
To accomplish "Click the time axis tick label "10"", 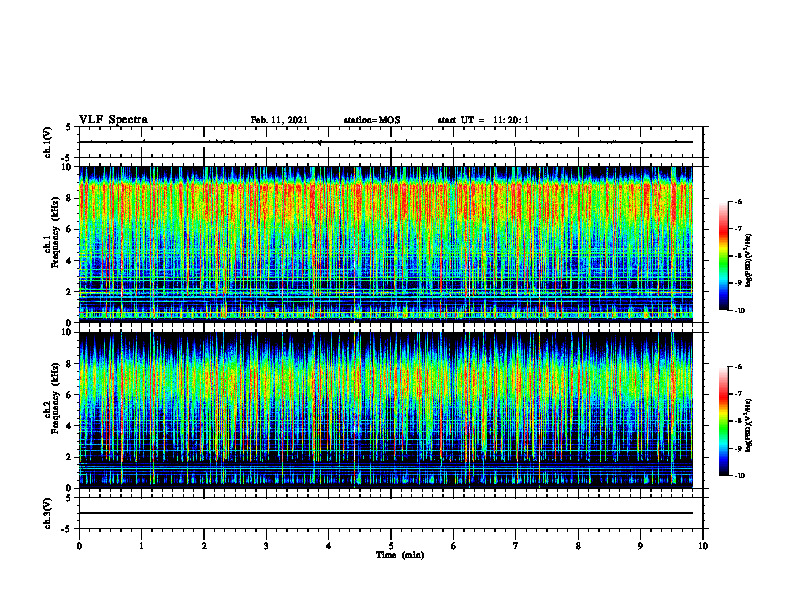I will pyautogui.click(x=703, y=546).
